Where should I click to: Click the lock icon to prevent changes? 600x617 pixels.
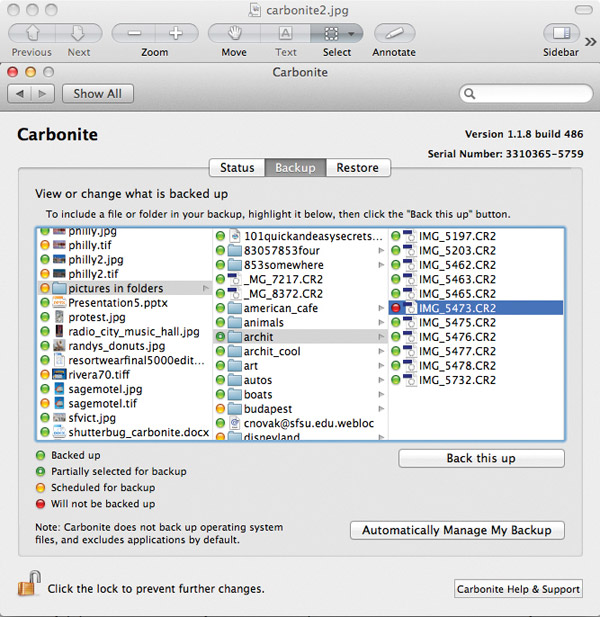click(30, 584)
